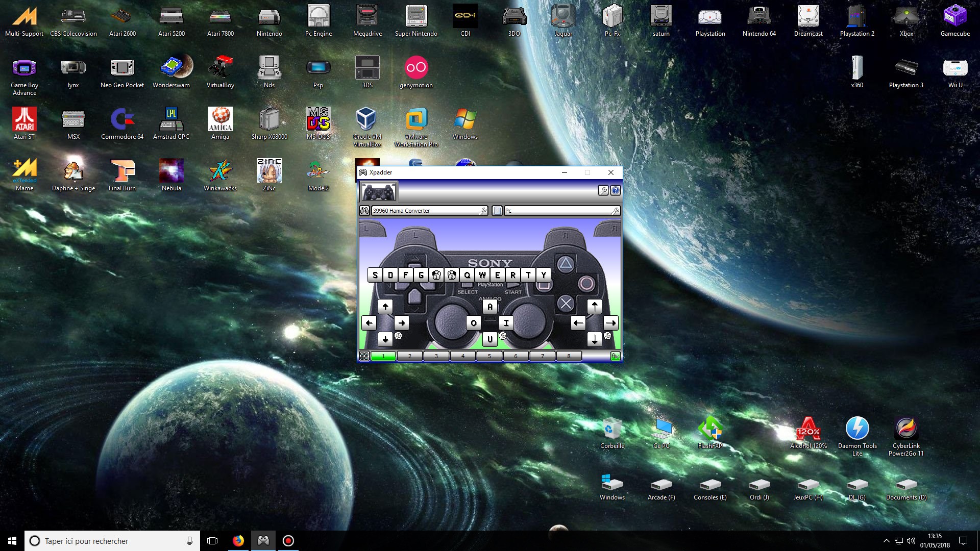The height and width of the screenshot is (551, 980).
Task: Click the profile document icon beside Pc
Action: (497, 210)
